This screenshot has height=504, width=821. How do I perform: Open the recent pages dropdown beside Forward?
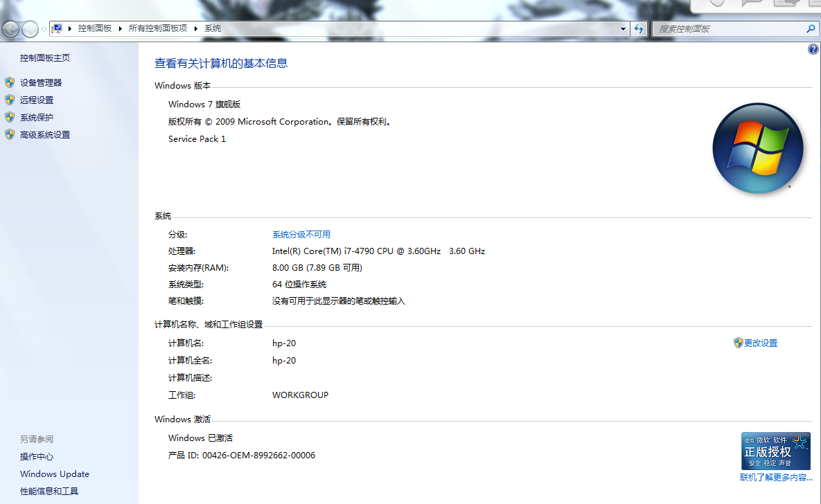pyautogui.click(x=44, y=29)
